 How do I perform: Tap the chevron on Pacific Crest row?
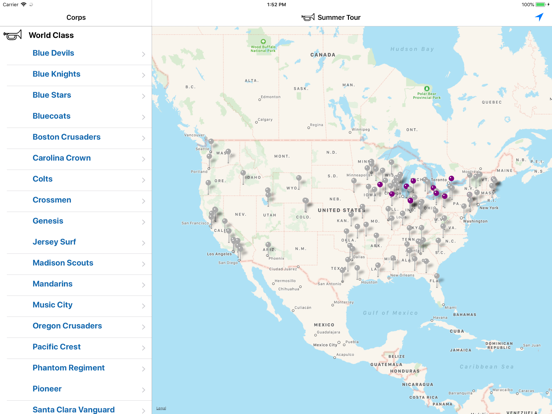[143, 348]
